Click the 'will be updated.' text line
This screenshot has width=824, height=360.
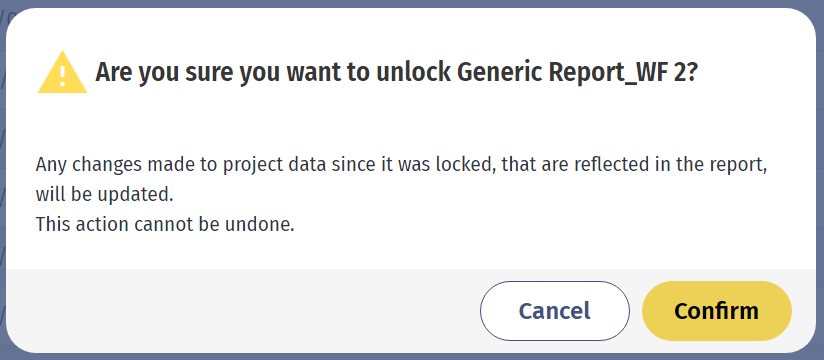(x=104, y=195)
